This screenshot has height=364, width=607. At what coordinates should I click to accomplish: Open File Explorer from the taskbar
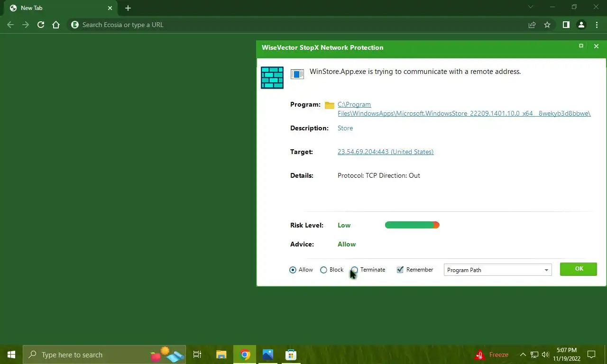[x=221, y=355]
